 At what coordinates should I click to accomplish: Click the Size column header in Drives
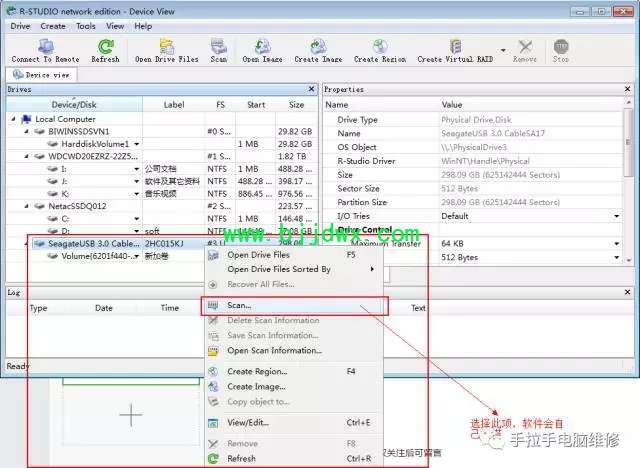(296, 104)
